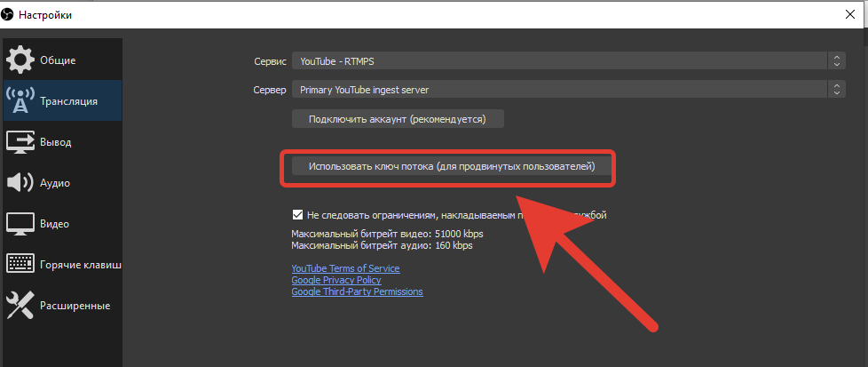Click the gear icon for Общие settings
The width and height of the screenshot is (868, 367).
(x=20, y=60)
